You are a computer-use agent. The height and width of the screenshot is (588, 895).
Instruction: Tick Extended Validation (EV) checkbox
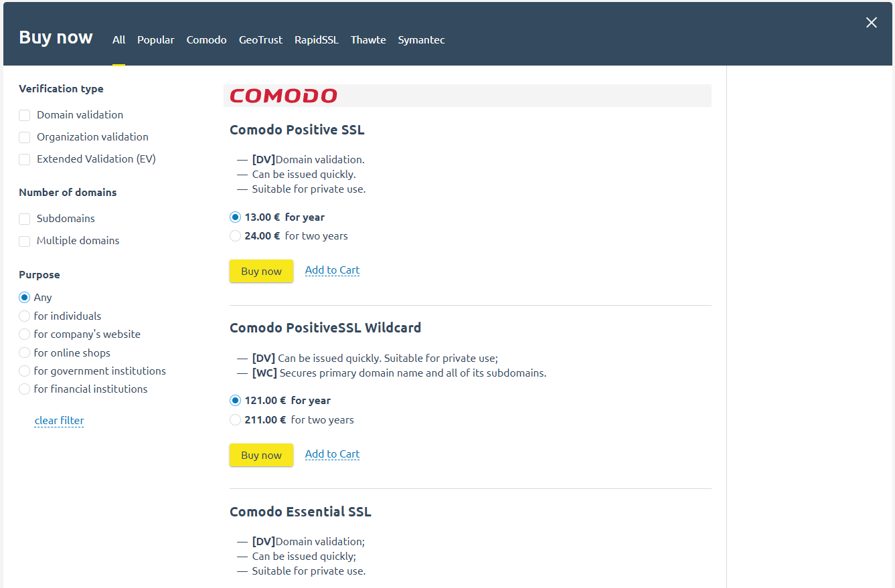pos(25,159)
